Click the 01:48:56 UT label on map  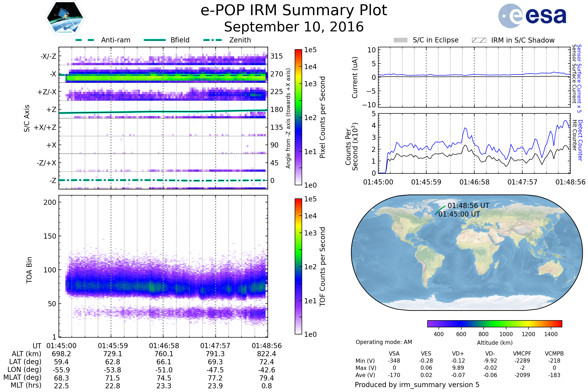468,206
